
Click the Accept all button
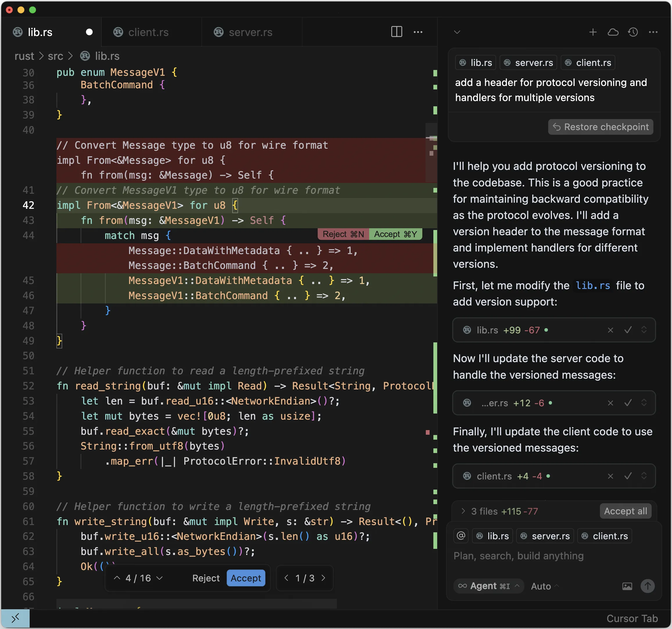pyautogui.click(x=625, y=511)
